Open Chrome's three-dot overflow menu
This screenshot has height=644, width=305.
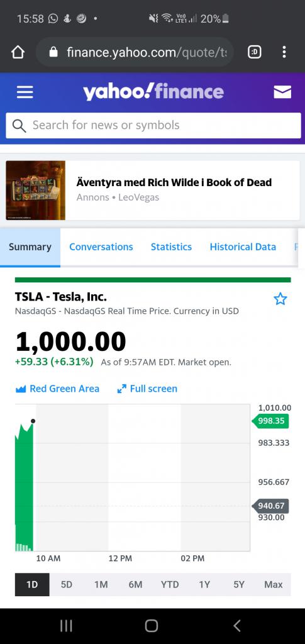[x=284, y=52]
